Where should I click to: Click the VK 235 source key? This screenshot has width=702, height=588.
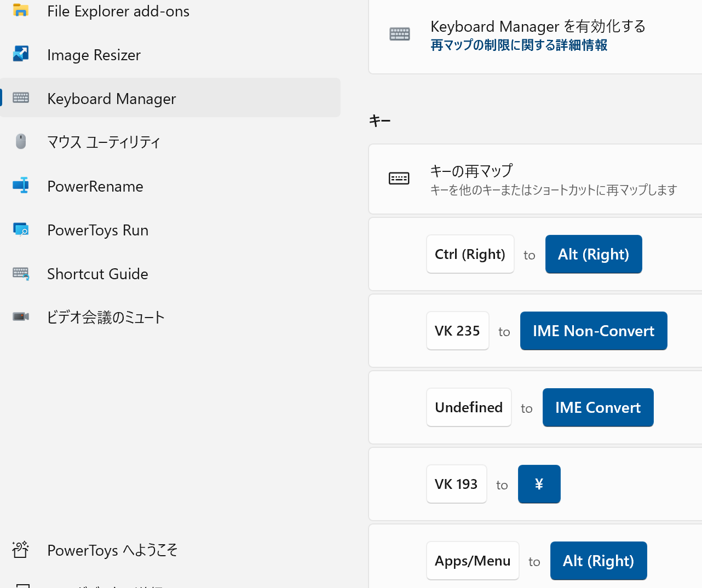click(x=457, y=331)
